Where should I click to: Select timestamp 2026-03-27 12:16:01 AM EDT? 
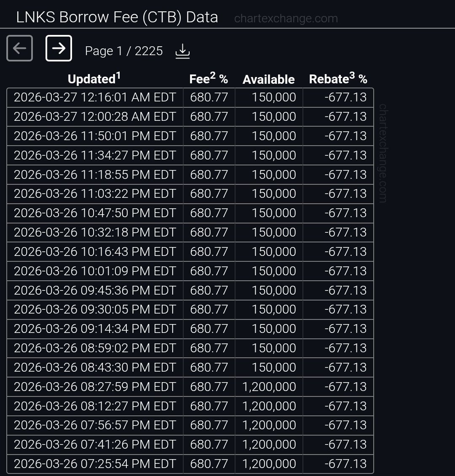click(95, 98)
